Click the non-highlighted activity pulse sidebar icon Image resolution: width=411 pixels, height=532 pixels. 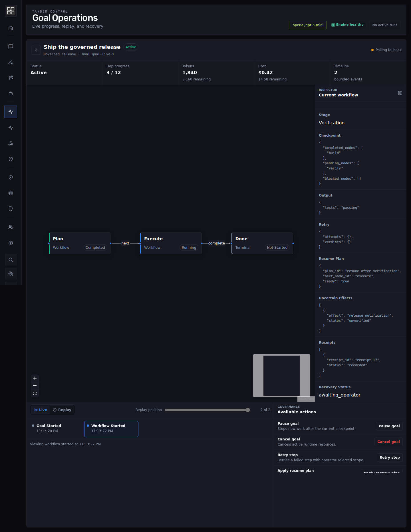(11, 128)
